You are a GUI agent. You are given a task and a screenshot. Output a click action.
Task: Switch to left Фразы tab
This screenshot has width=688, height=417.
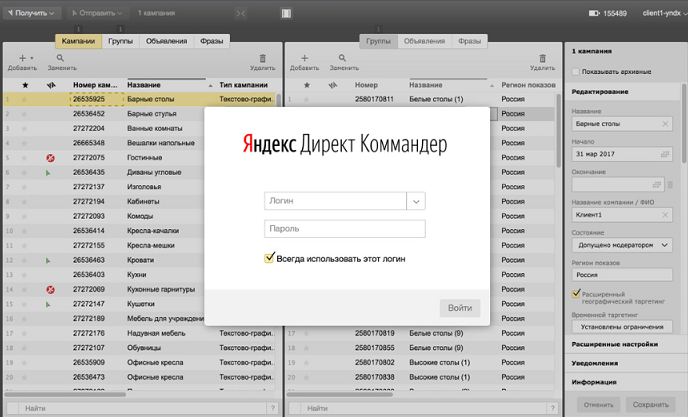(211, 41)
